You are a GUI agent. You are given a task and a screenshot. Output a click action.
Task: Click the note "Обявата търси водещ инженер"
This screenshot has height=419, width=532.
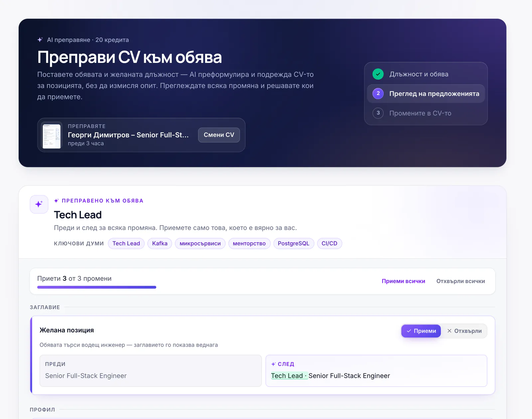click(129, 345)
